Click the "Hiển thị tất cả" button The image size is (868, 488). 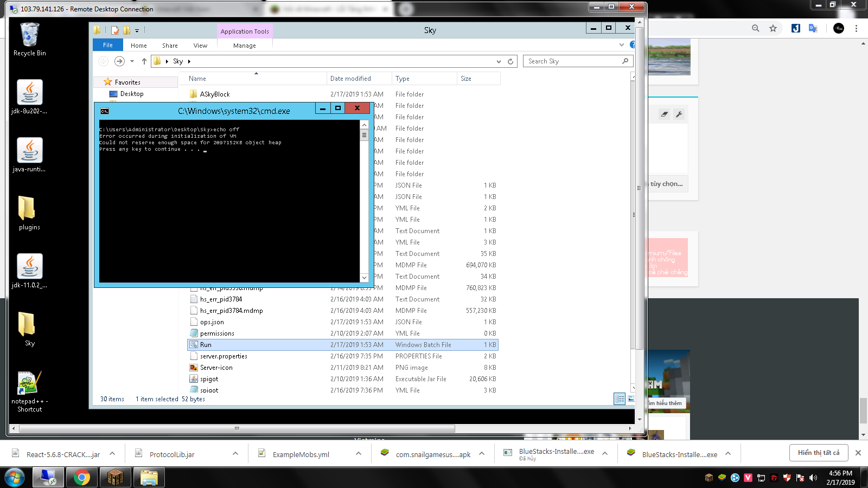click(x=818, y=453)
